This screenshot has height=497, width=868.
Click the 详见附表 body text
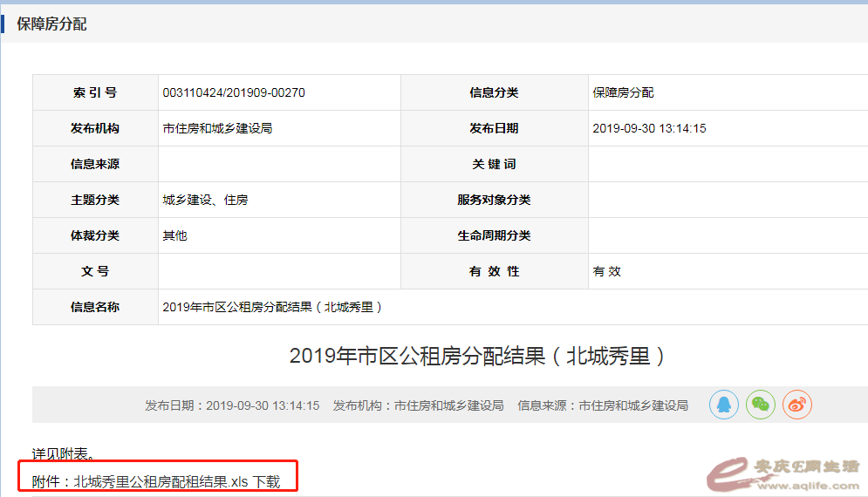coord(64,453)
